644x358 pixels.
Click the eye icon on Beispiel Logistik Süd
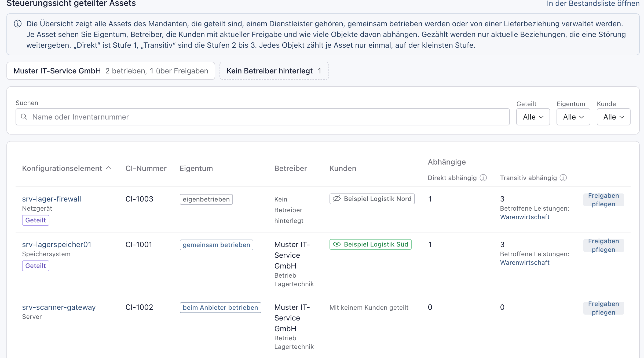click(337, 244)
